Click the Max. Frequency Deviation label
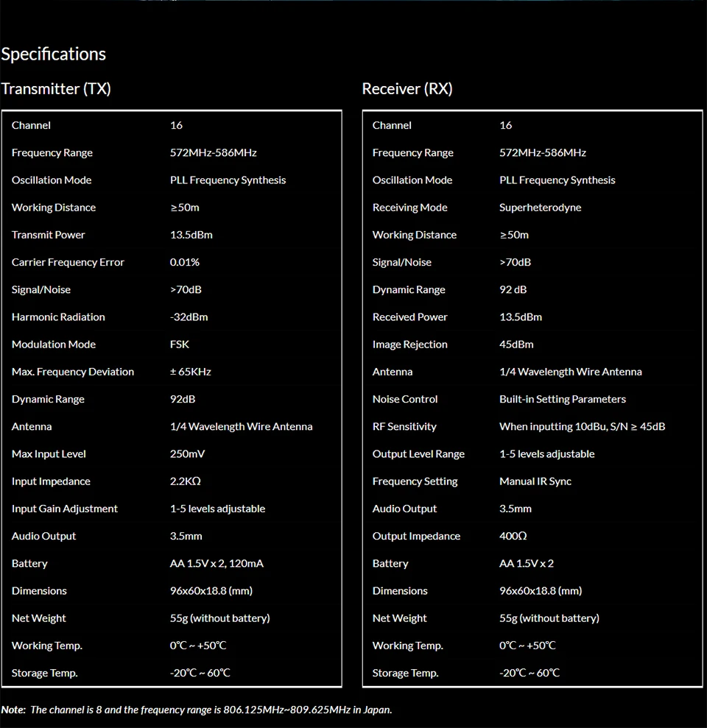The width and height of the screenshot is (707, 728). coord(73,372)
